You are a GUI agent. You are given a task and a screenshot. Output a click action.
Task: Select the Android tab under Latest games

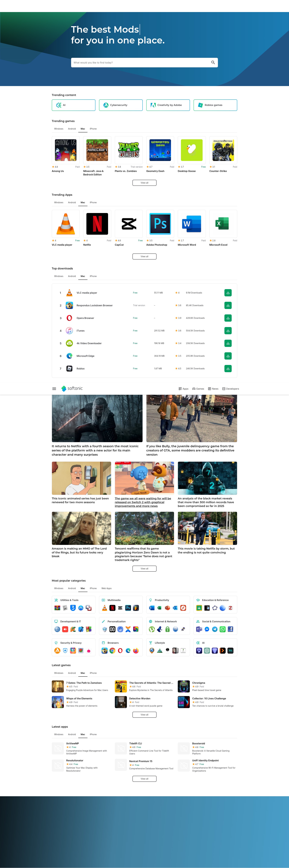[x=72, y=673]
